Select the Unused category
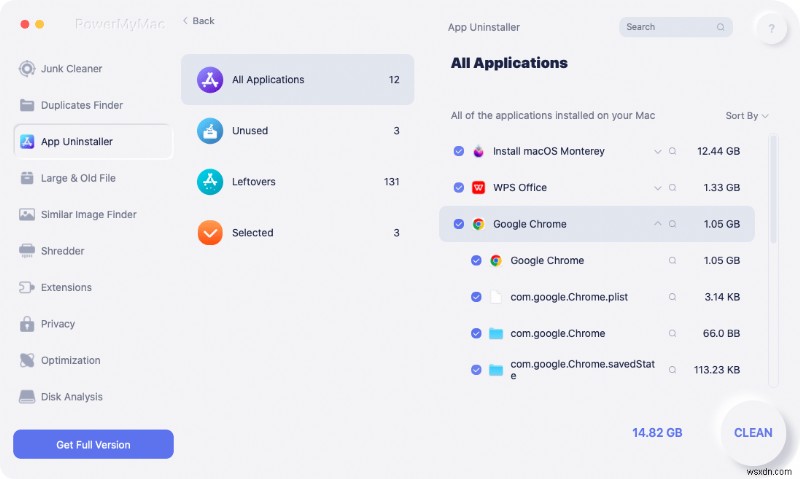Screen dimensions: 800x479 tap(297, 131)
